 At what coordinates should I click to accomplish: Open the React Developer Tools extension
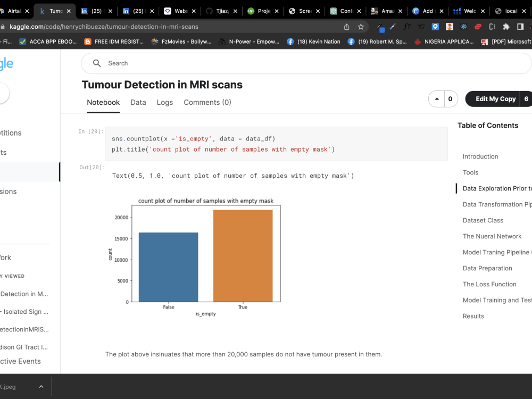pyautogui.click(x=463, y=27)
